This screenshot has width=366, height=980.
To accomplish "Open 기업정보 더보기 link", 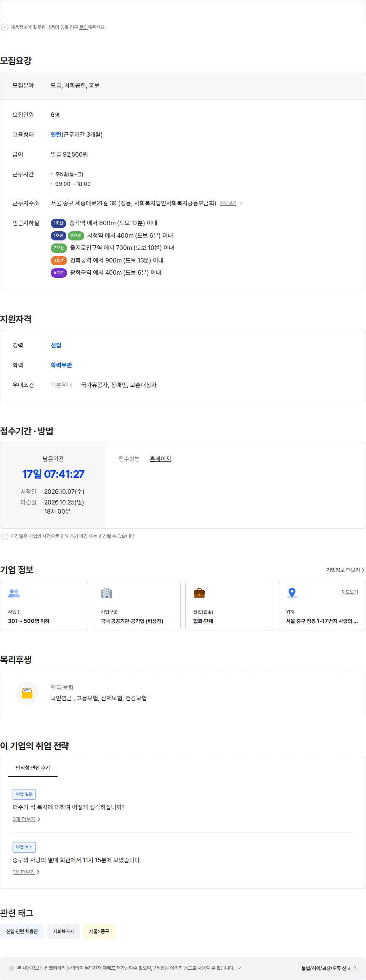I will tap(345, 570).
